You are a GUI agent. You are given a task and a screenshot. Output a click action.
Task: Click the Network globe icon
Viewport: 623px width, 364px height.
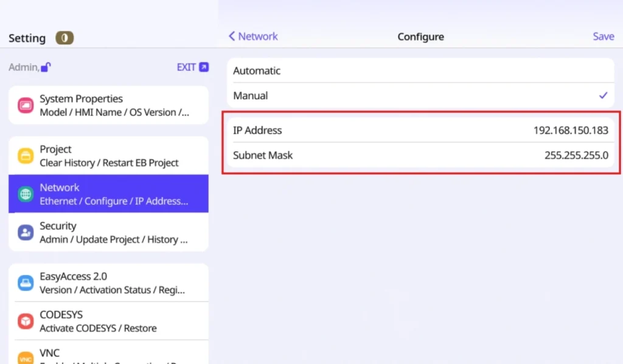click(x=25, y=194)
